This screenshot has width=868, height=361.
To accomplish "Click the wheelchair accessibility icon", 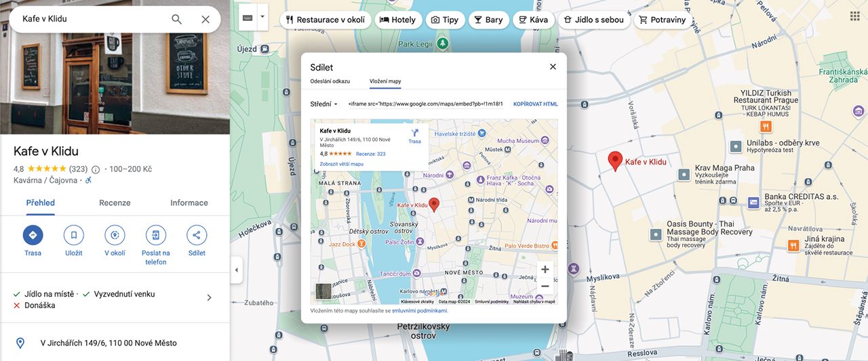I will (88, 180).
